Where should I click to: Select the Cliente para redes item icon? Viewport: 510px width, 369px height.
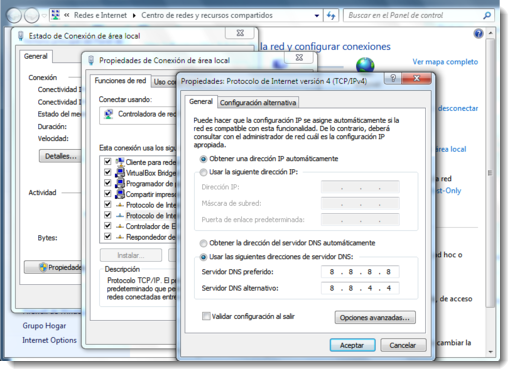point(120,162)
